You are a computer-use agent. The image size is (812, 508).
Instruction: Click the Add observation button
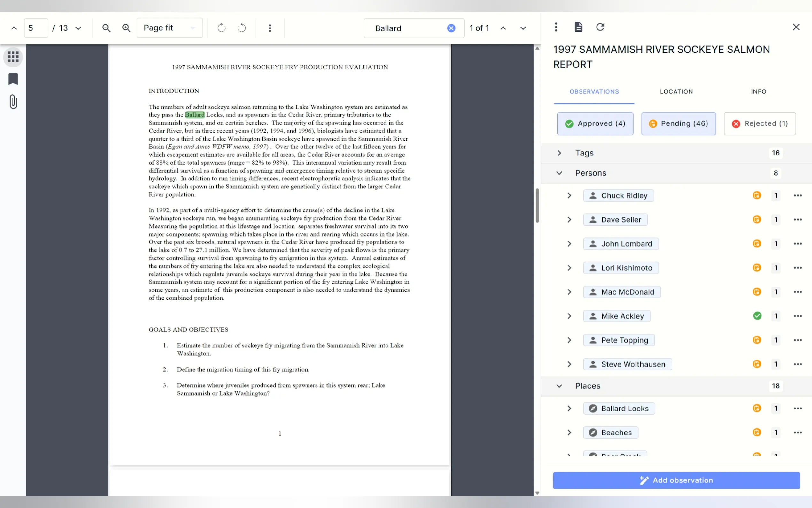[676, 480]
